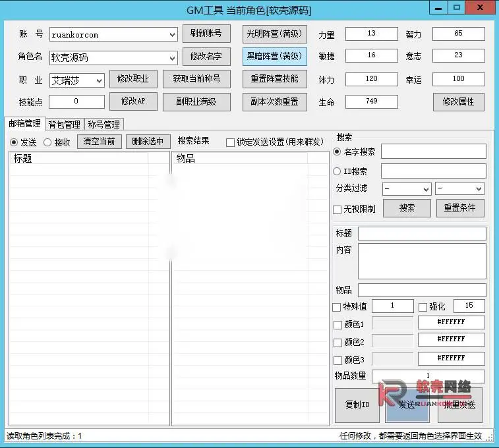Check the 颜色1 checkbox
The width and height of the screenshot is (499, 448).
(x=338, y=325)
